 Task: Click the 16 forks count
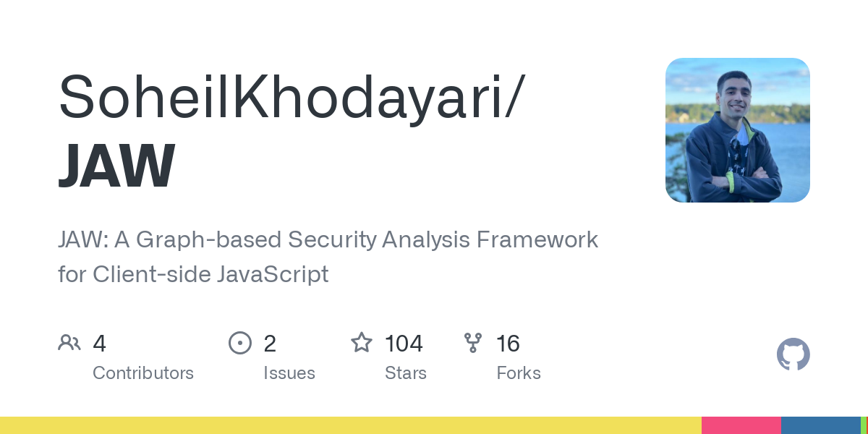[508, 344]
